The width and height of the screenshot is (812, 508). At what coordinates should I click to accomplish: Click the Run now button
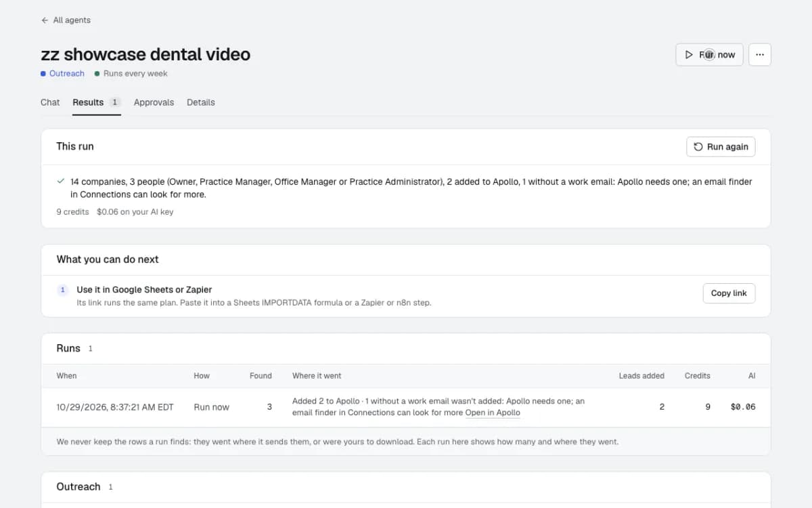click(709, 55)
